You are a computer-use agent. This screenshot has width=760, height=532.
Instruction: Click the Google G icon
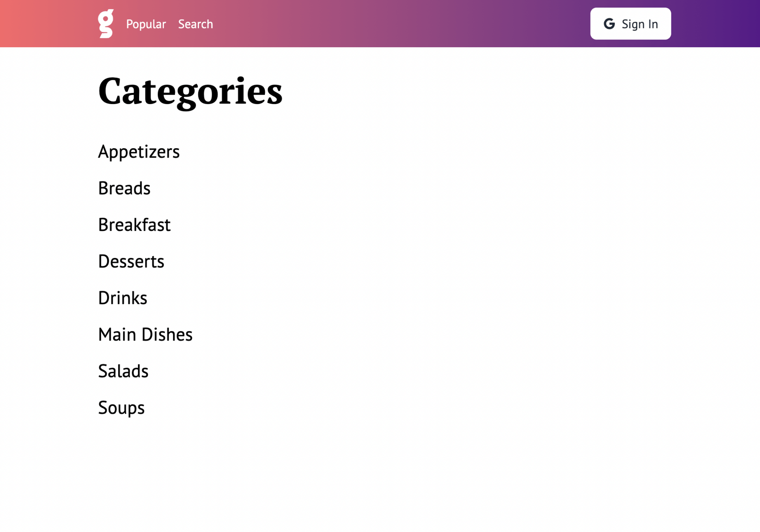click(x=609, y=24)
